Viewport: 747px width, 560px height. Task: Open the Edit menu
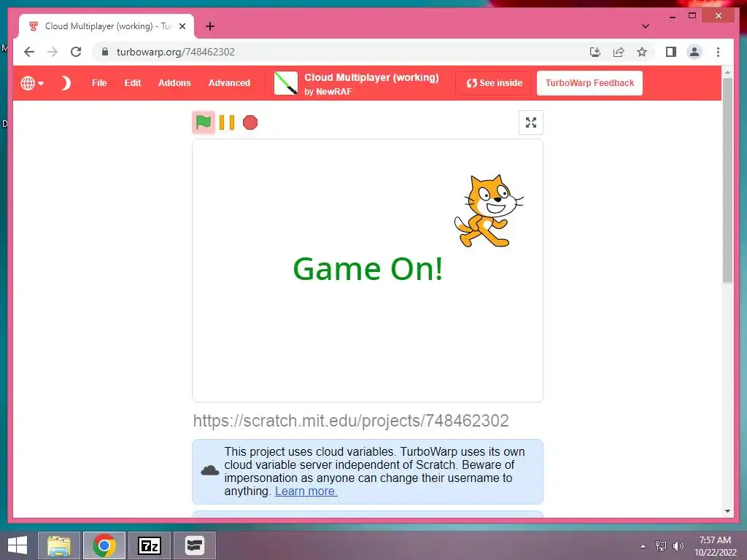tap(133, 83)
